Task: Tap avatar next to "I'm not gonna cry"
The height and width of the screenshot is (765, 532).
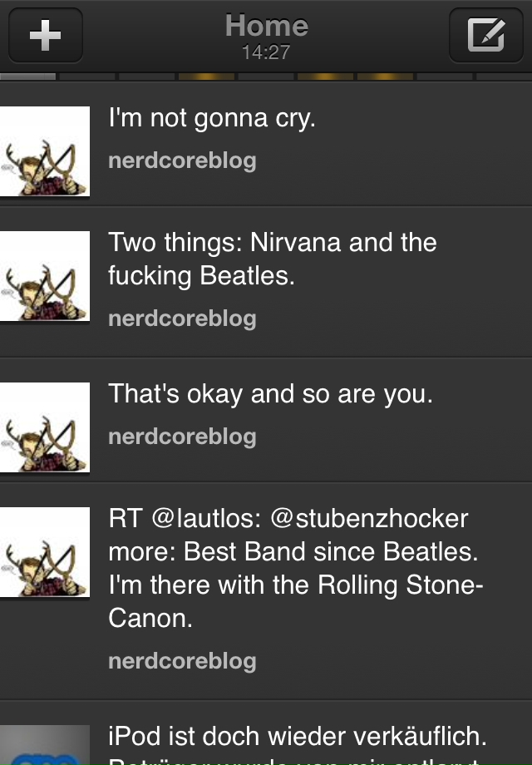Action: (x=45, y=151)
